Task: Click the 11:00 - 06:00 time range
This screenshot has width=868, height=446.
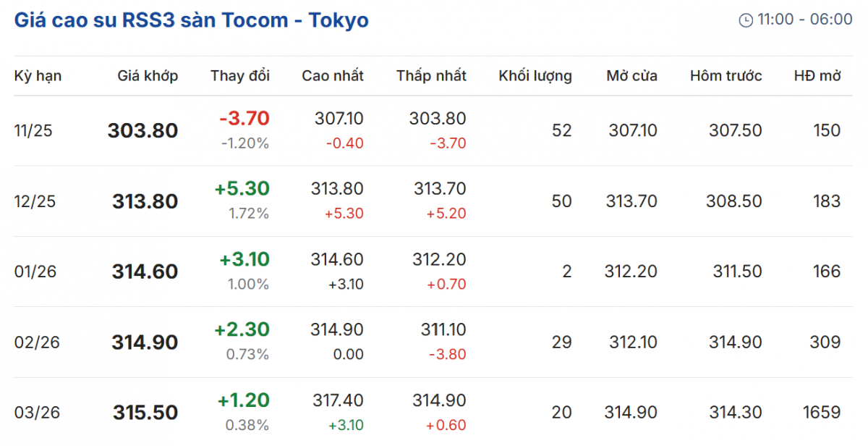Action: tap(805, 20)
